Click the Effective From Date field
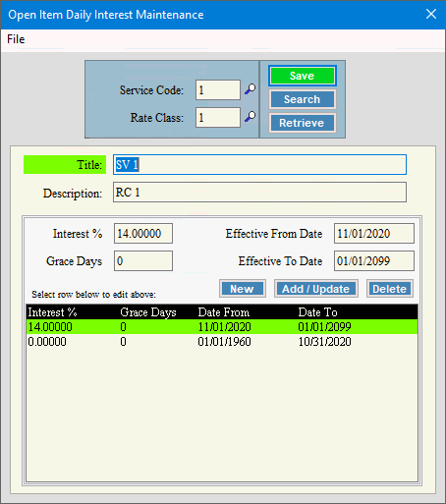 (374, 234)
